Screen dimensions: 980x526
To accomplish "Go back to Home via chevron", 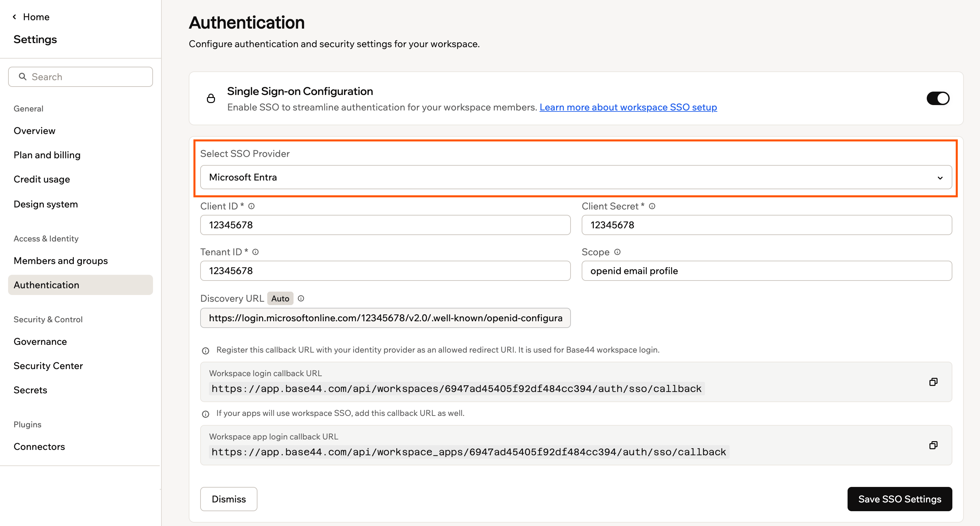I will click(14, 17).
